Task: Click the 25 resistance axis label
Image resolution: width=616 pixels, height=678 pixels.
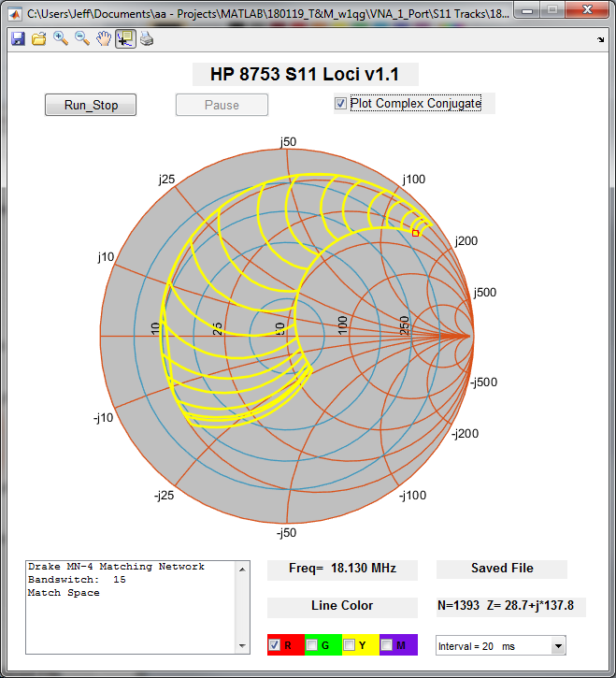Action: 218,328
